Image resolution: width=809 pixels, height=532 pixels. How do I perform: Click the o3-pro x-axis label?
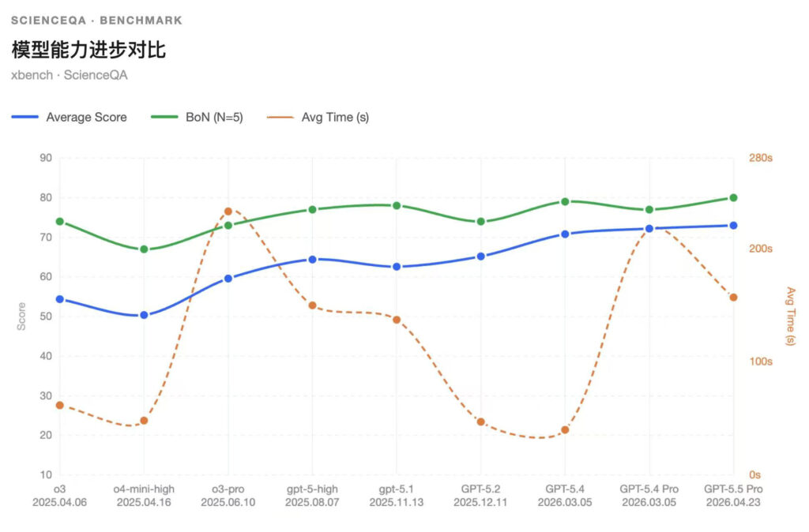coord(228,489)
